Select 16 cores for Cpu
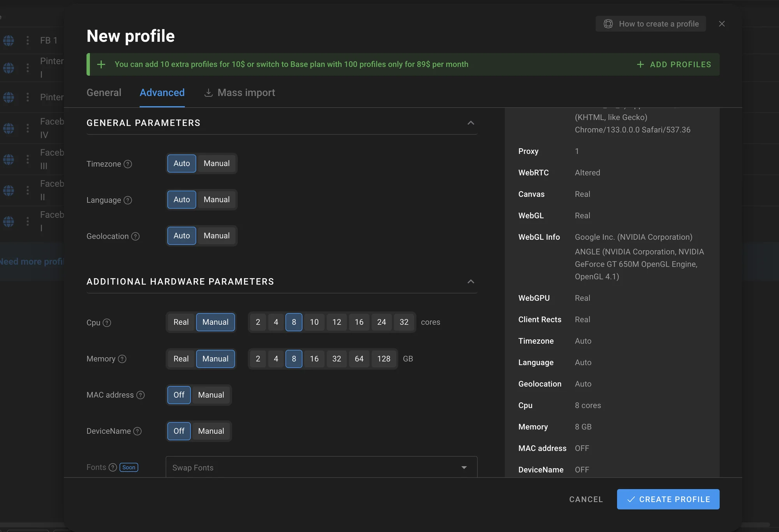 [x=359, y=322]
